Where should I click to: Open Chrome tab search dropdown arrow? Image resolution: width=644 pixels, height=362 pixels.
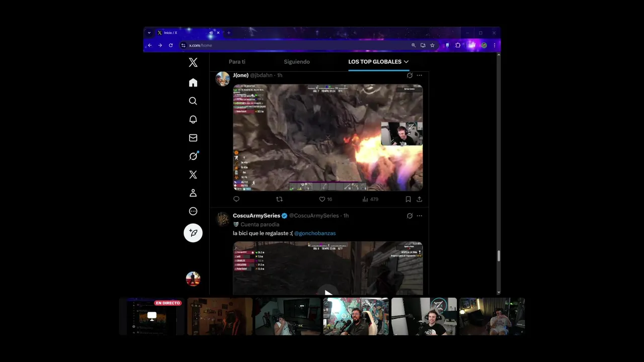point(149,33)
